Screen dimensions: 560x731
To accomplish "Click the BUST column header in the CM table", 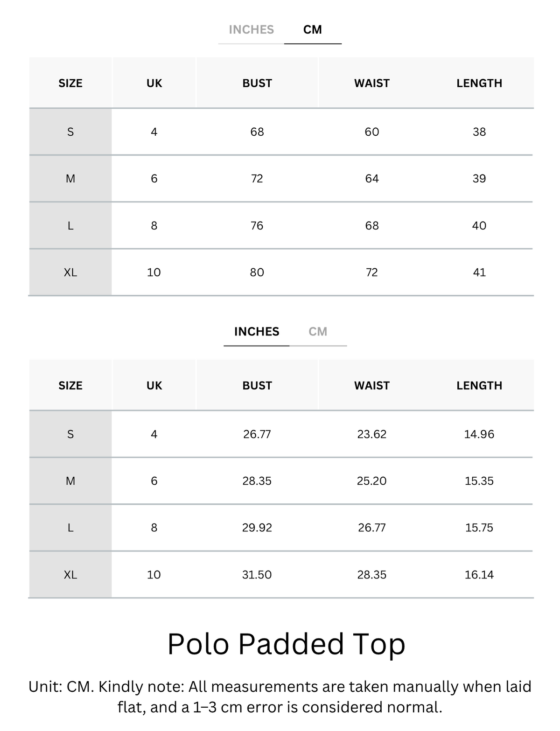I will click(x=257, y=83).
